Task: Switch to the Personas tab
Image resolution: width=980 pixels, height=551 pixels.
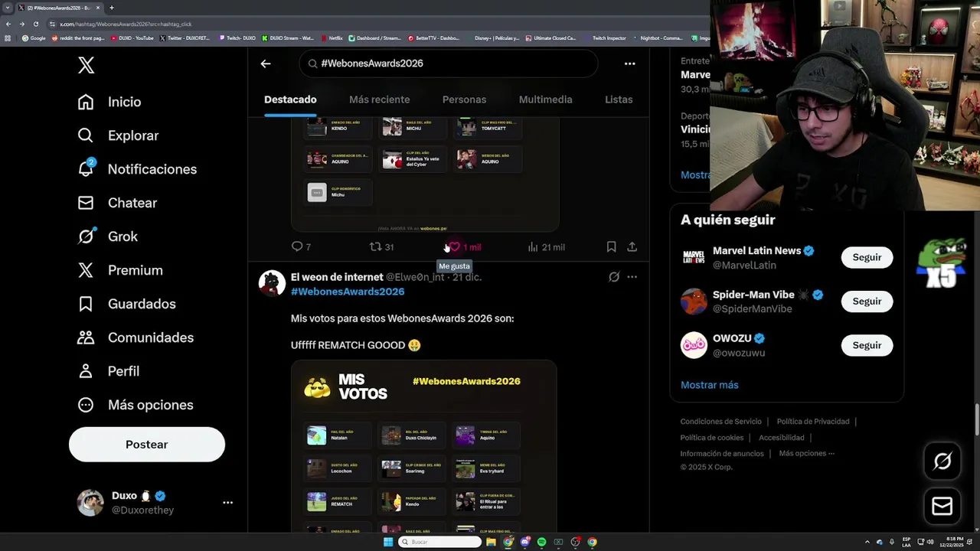Action: pyautogui.click(x=464, y=99)
